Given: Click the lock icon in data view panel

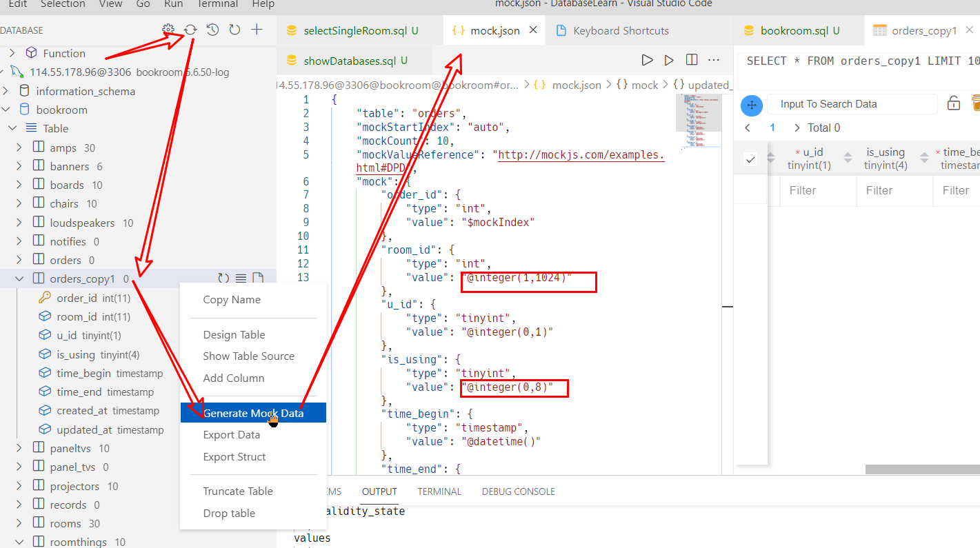Looking at the screenshot, I should [954, 103].
